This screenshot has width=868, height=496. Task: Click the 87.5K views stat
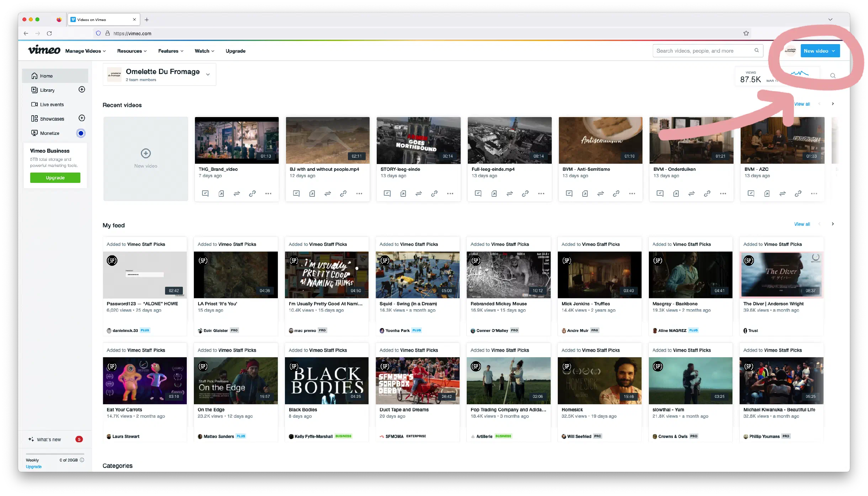(x=751, y=77)
